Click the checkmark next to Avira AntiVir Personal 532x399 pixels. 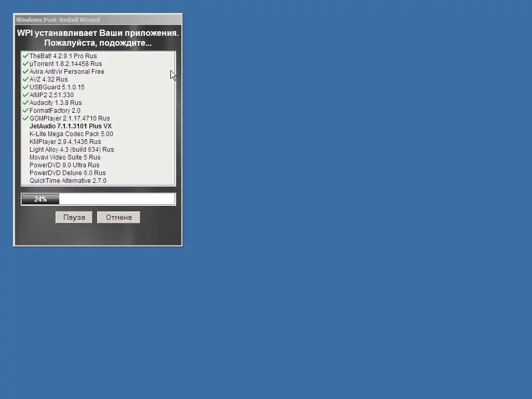click(25, 71)
